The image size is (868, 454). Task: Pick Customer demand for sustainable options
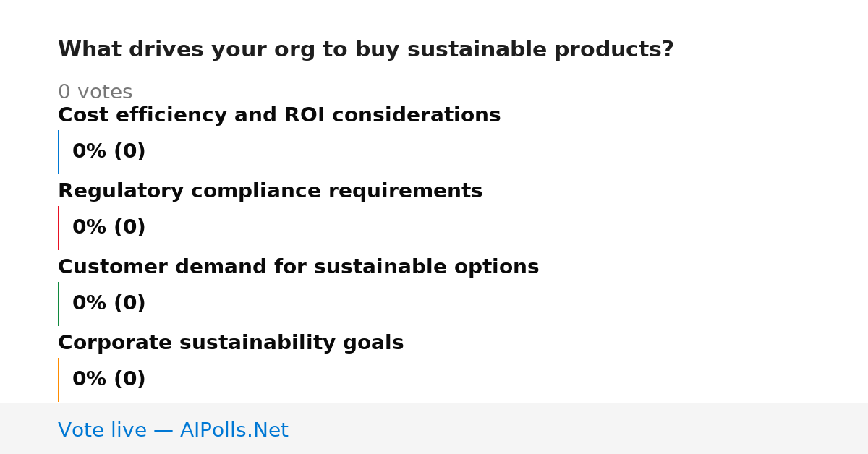298,267
